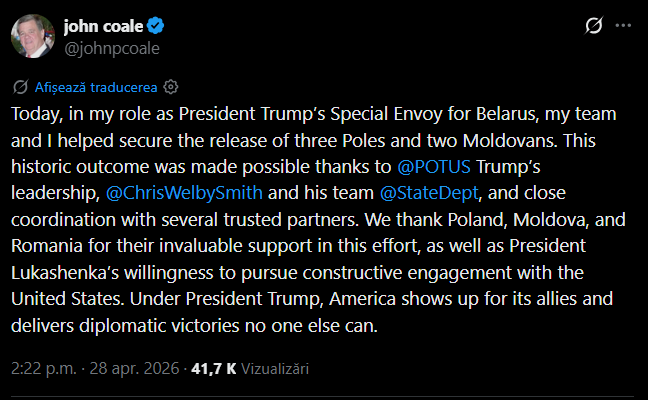Screen dimensions: 648x400
Task: Click the translate icon beside Afișează traducerea
Action: [x=20, y=86]
